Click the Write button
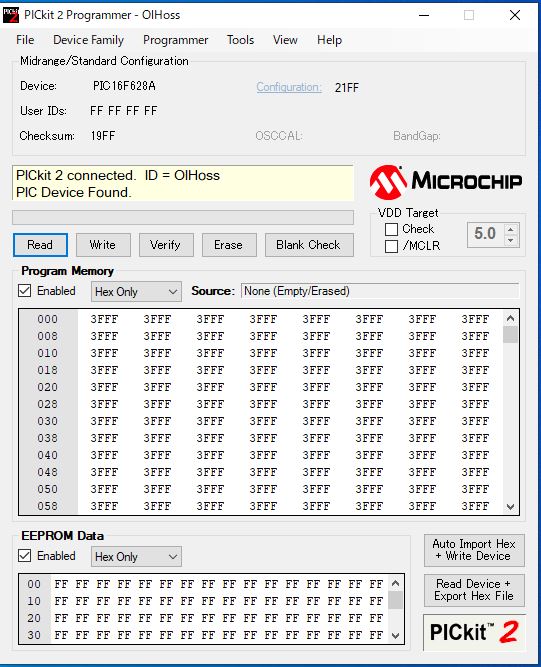541x667 pixels. tap(103, 245)
